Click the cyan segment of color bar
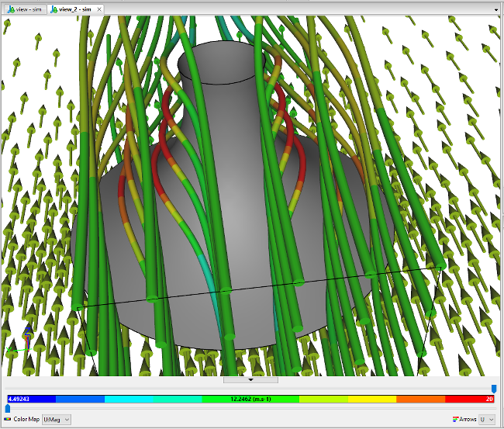The width and height of the screenshot is (504, 429). point(128,398)
